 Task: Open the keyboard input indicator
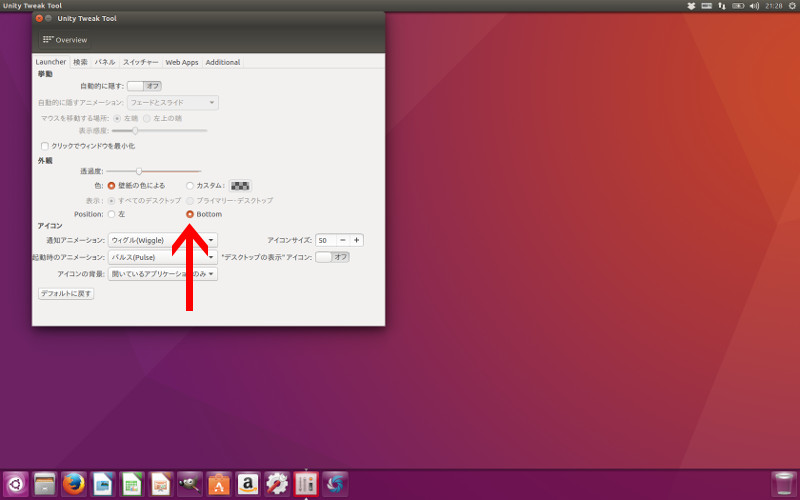pos(707,6)
